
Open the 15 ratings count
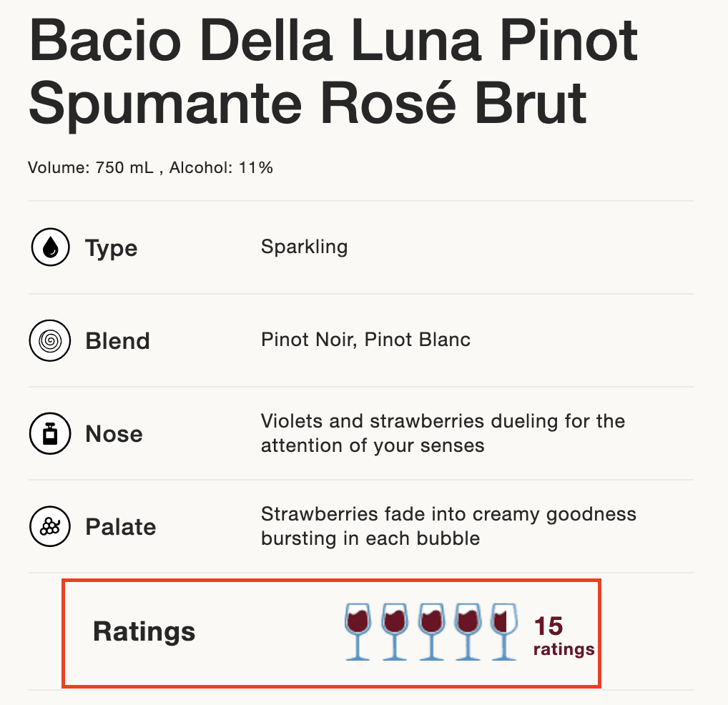564,636
